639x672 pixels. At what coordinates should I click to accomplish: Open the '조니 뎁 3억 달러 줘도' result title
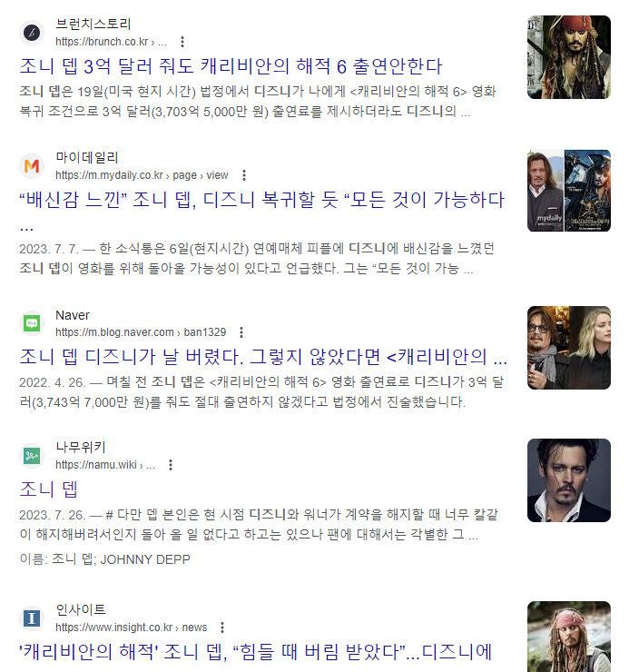tap(231, 66)
